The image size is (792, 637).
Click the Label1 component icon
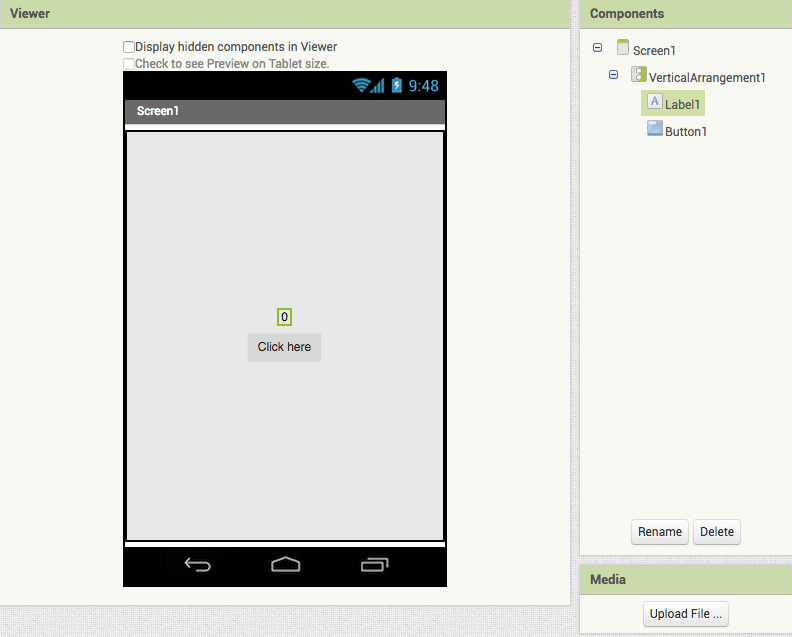[x=655, y=101]
